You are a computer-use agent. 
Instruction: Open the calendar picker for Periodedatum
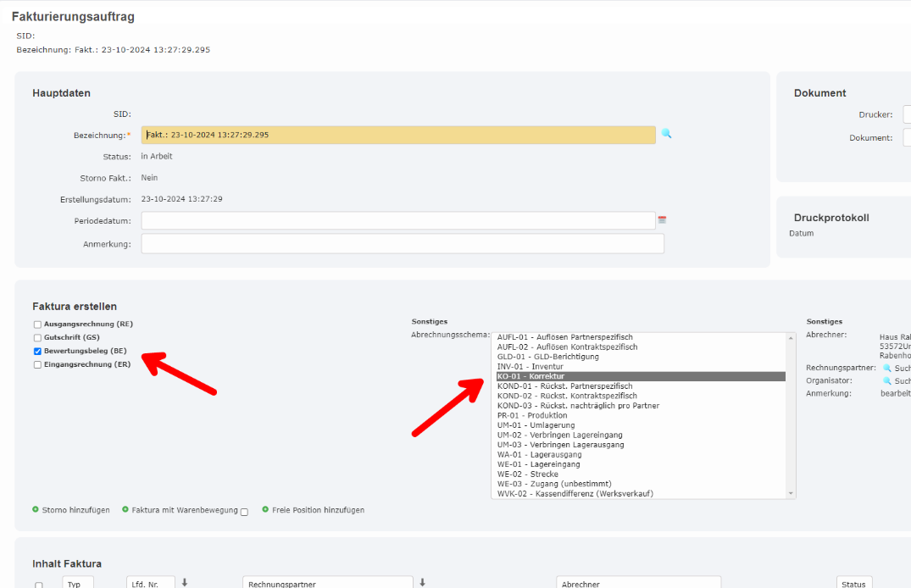click(x=662, y=220)
